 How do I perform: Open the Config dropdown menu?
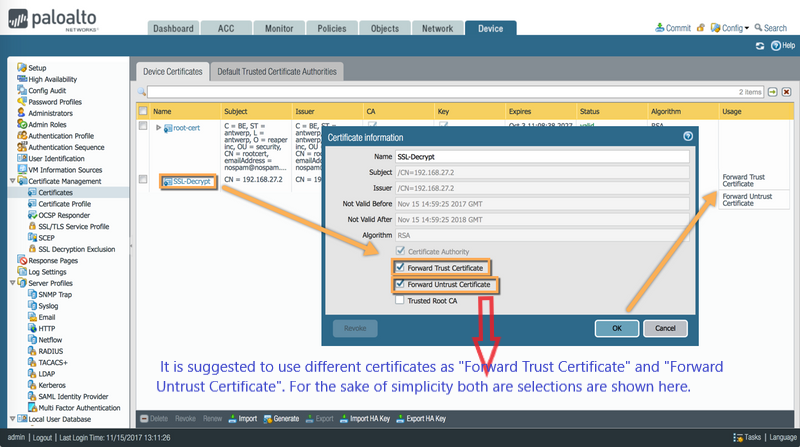[730, 28]
